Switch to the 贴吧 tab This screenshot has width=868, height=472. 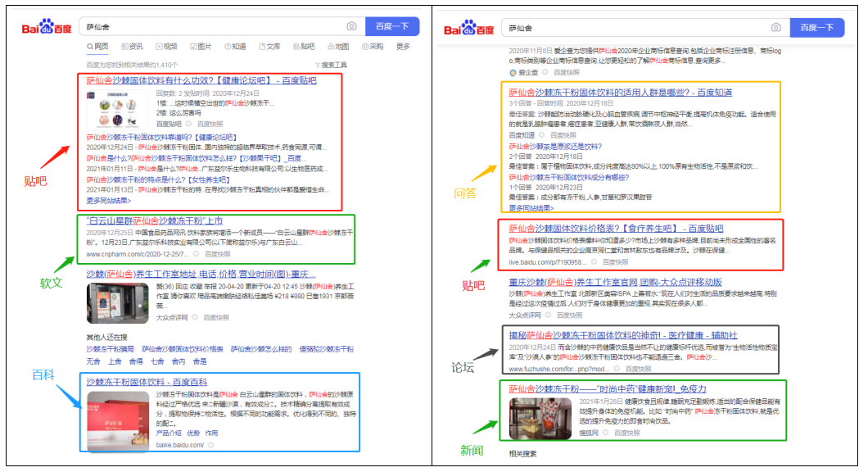(x=304, y=47)
